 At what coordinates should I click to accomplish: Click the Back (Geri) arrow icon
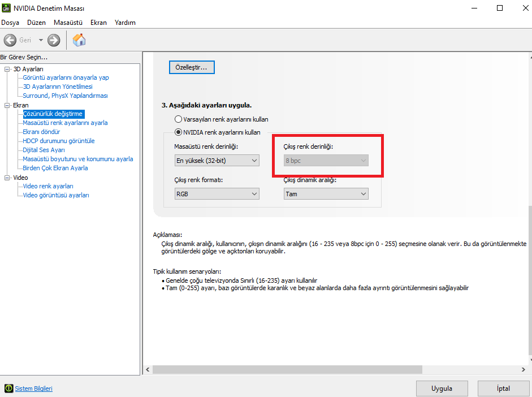point(10,40)
